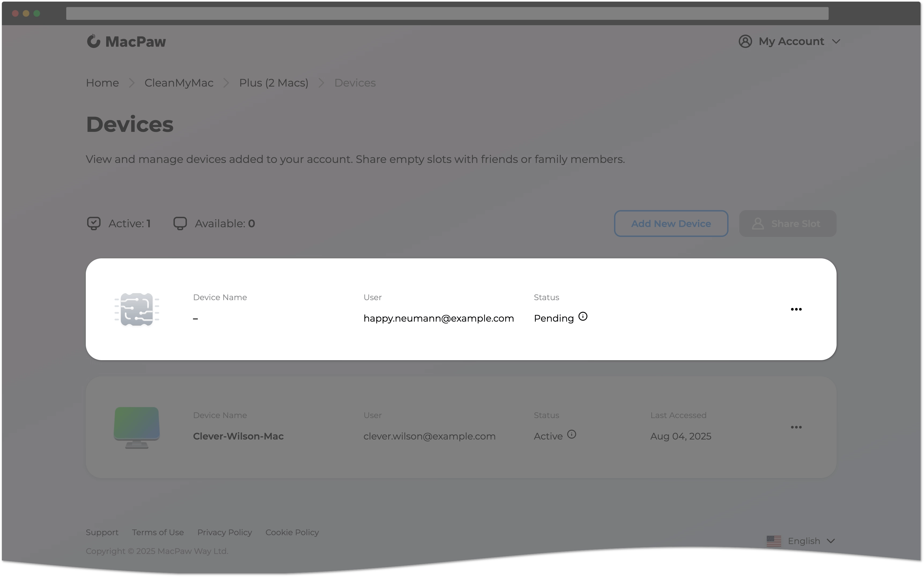Click the pending device chip icon

coord(137,309)
